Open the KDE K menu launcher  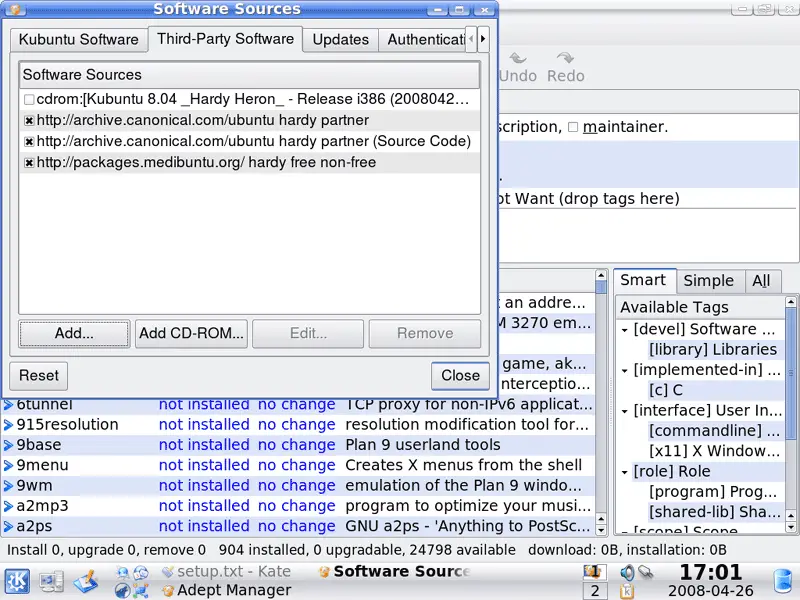point(17,581)
